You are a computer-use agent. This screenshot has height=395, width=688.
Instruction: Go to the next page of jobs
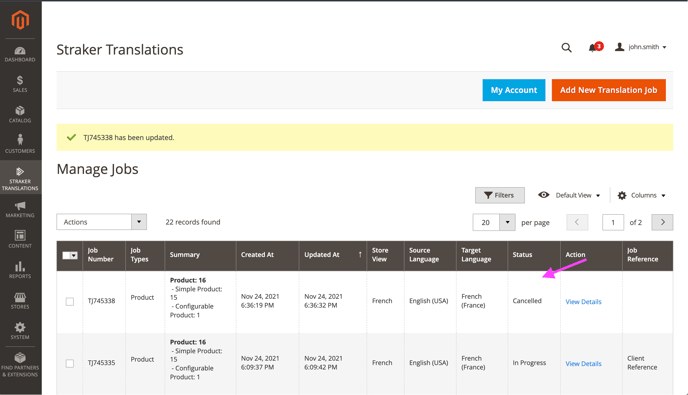[663, 223]
